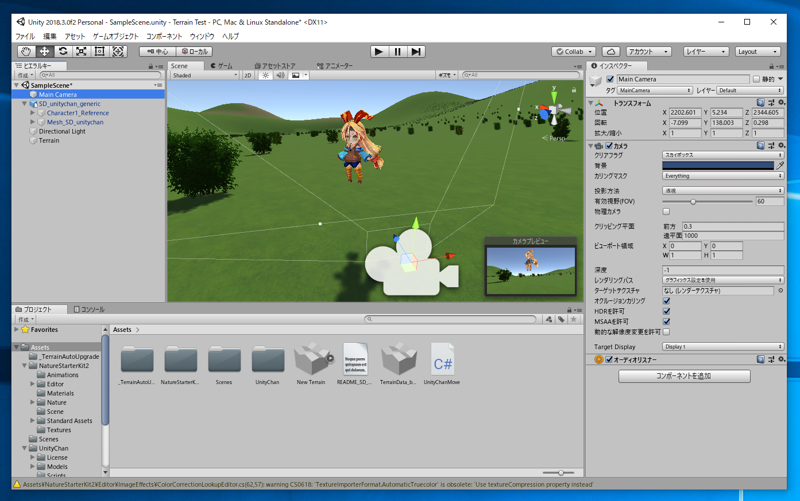The image size is (800, 501).
Task: Toggle the Static checkbox
Action: pos(757,79)
